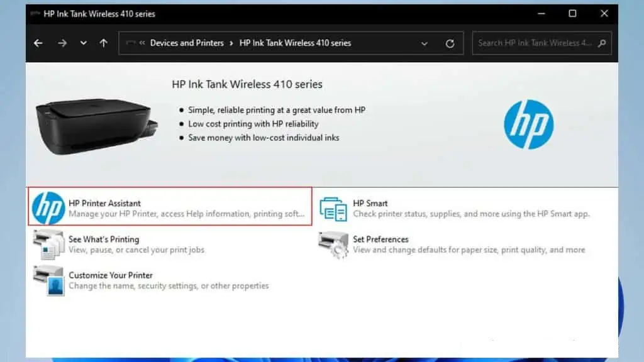
Task: Open Customize Your Printer link
Action: (111, 275)
